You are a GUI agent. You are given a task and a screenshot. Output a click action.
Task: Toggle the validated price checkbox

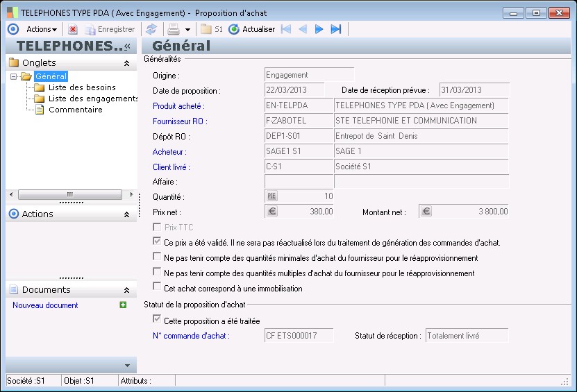tap(157, 243)
